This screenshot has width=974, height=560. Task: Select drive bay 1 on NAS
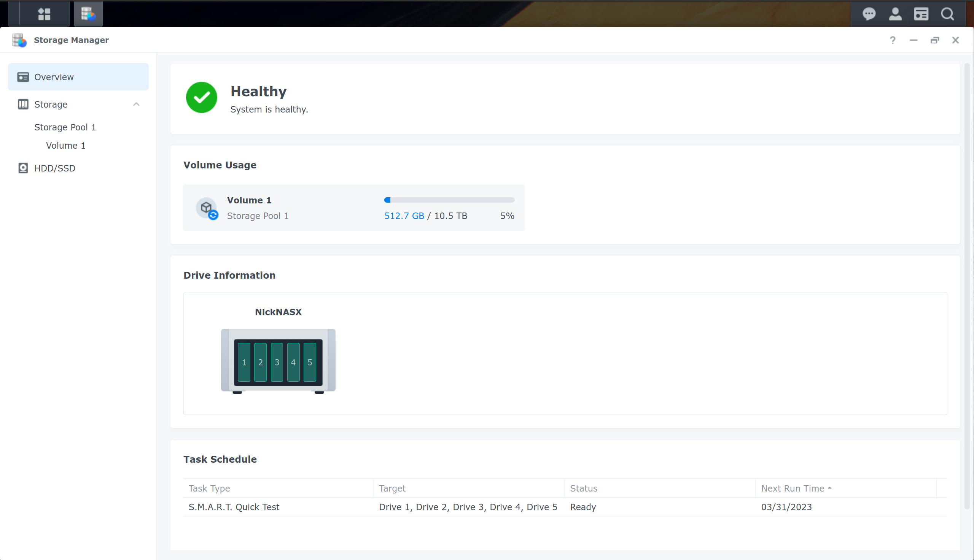pyautogui.click(x=244, y=362)
